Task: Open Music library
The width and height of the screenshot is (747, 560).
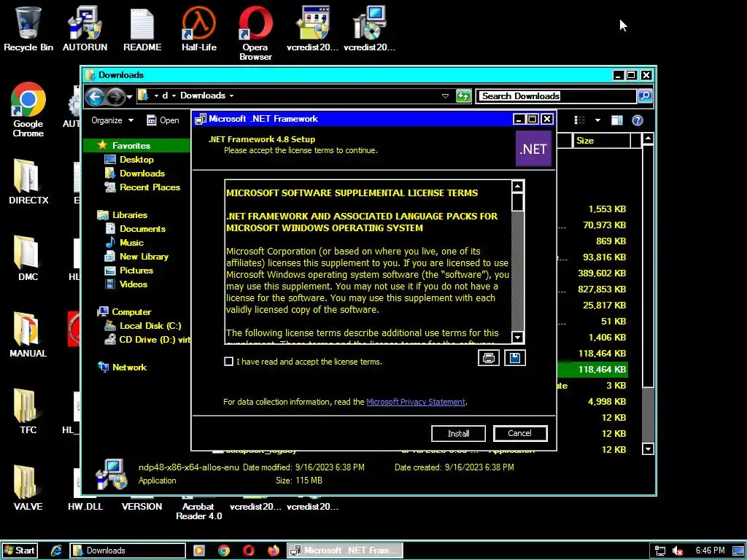Action: point(131,242)
